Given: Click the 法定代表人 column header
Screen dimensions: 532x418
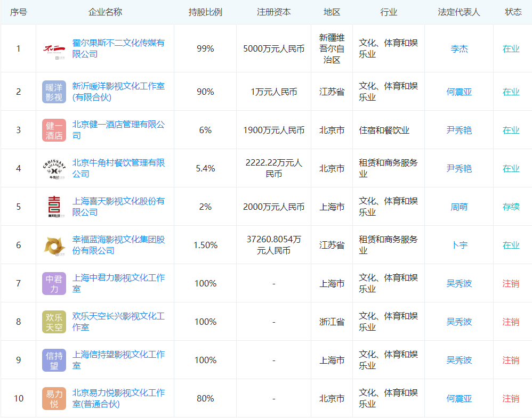Looking at the screenshot, I should [x=459, y=12].
